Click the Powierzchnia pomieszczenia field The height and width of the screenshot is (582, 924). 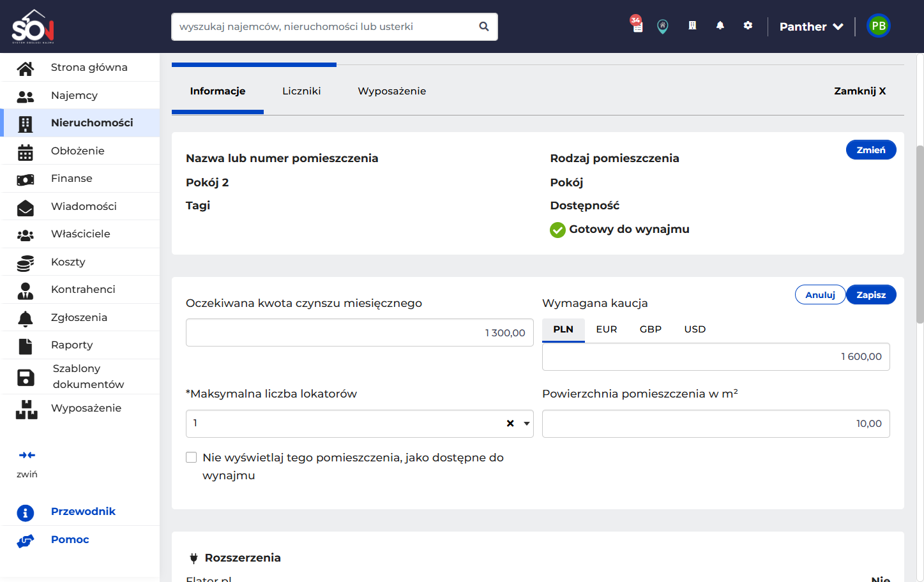click(x=716, y=424)
